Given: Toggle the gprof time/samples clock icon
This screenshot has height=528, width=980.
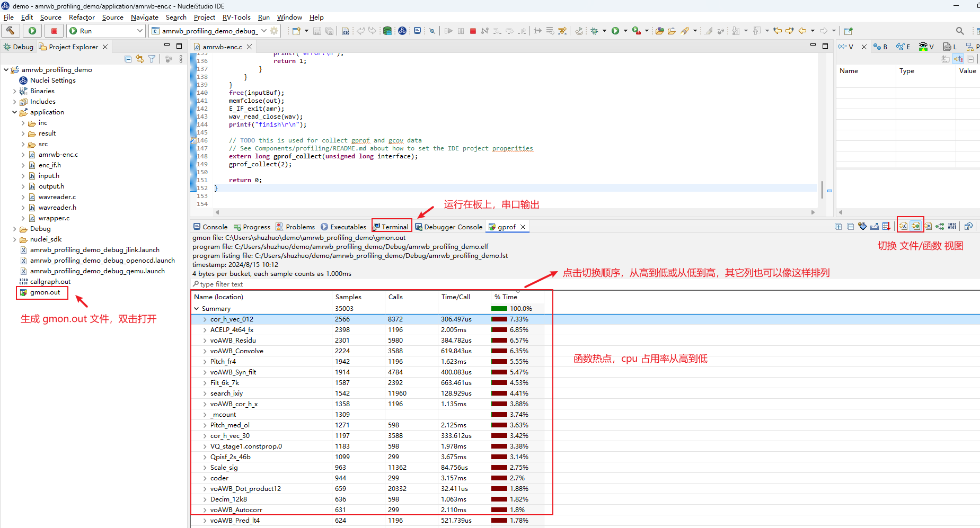Looking at the screenshot, I should tap(968, 226).
